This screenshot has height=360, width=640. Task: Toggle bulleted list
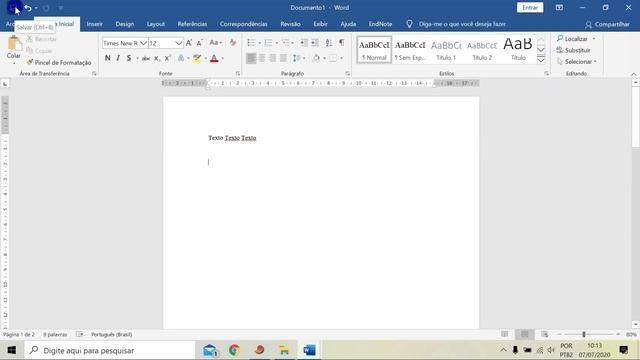click(251, 43)
